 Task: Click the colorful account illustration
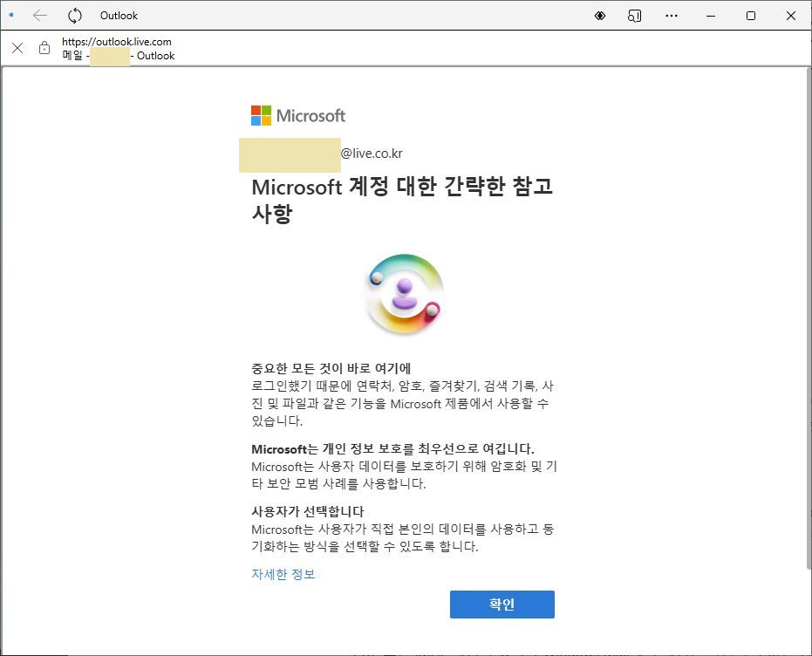[404, 294]
